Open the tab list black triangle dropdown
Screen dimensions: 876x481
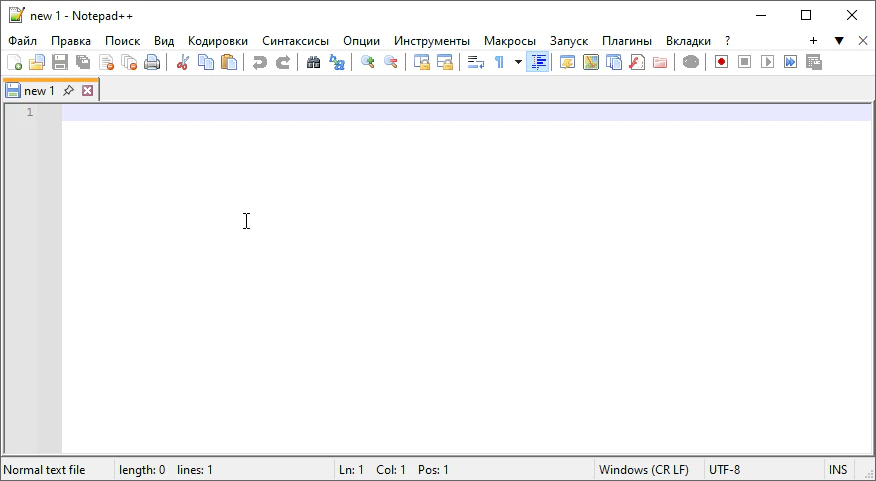click(839, 40)
